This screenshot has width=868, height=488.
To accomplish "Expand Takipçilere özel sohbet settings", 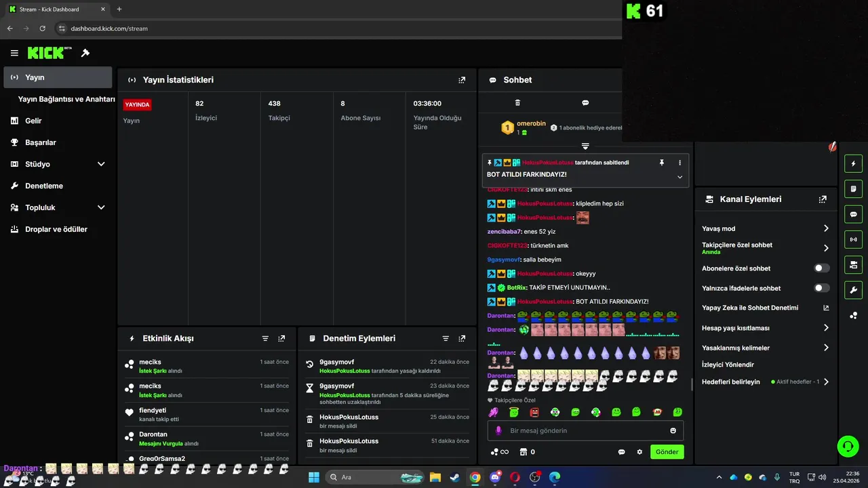I will pos(826,248).
